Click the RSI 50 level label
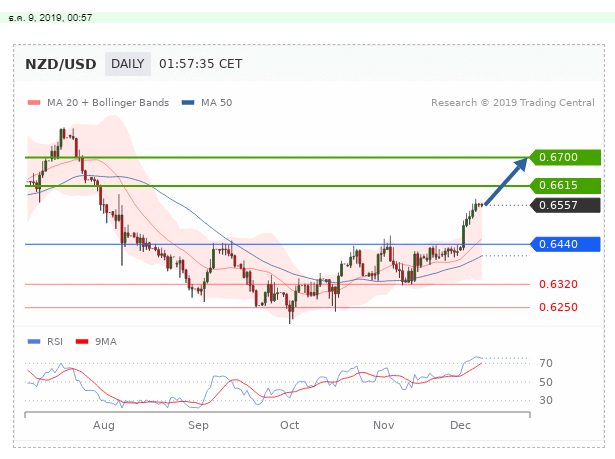 546,382
